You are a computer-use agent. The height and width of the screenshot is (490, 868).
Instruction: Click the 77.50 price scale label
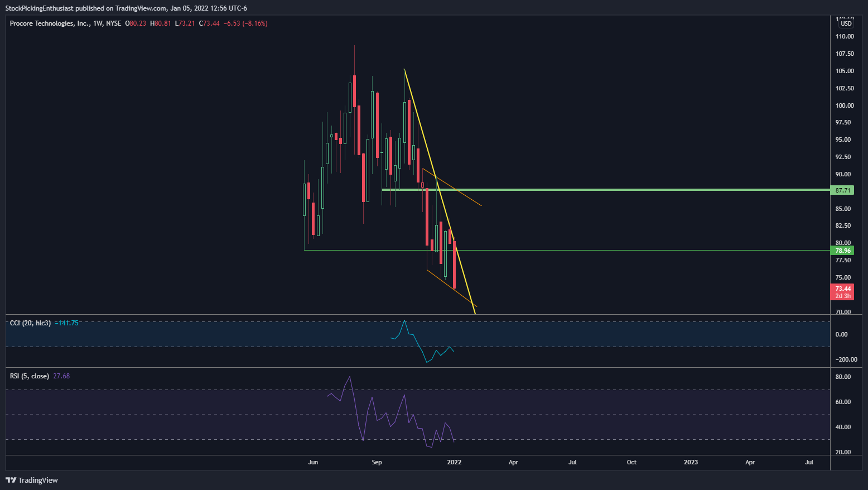(843, 260)
